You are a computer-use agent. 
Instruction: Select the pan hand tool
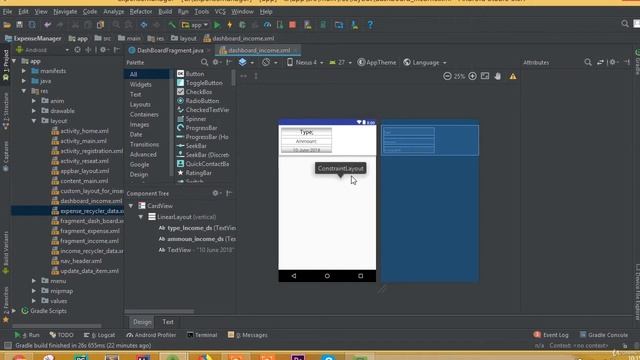(x=498, y=76)
